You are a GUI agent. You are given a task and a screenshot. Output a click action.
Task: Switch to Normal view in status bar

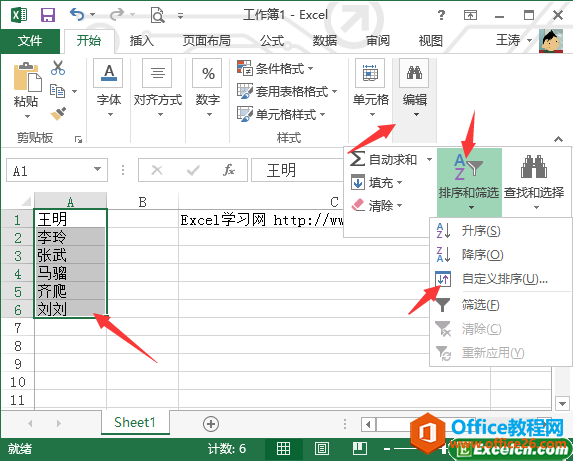[283, 449]
